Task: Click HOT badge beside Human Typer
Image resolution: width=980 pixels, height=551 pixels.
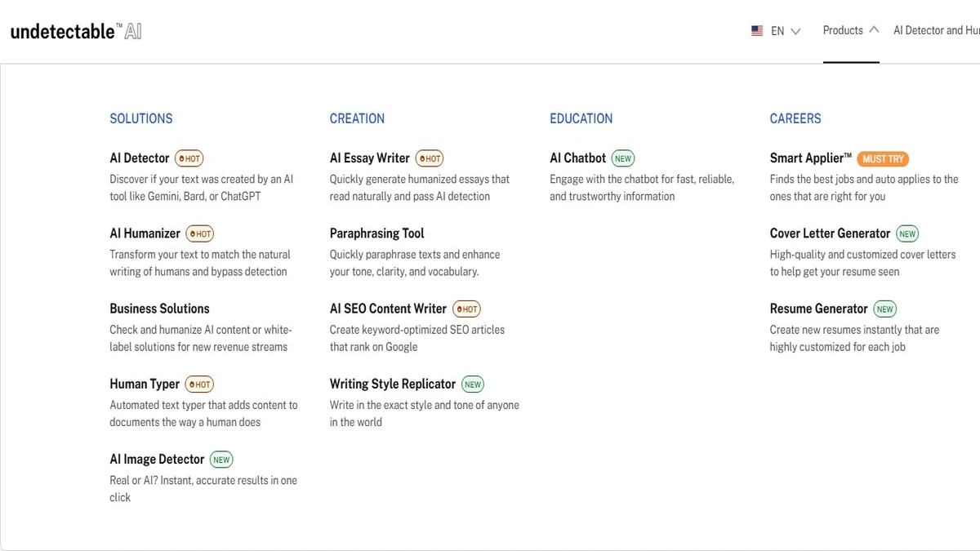Action: pos(200,384)
